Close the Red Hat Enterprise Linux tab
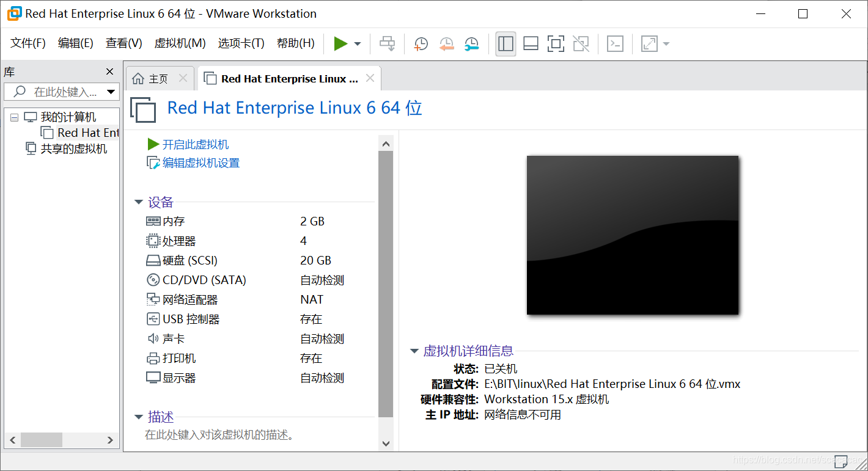The height and width of the screenshot is (471, 868). 370,78
